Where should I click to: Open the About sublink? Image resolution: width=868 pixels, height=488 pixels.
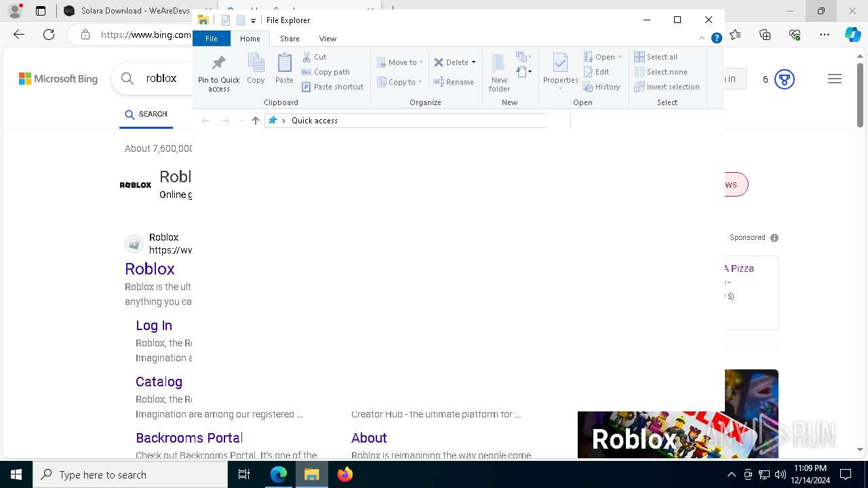coord(369,438)
